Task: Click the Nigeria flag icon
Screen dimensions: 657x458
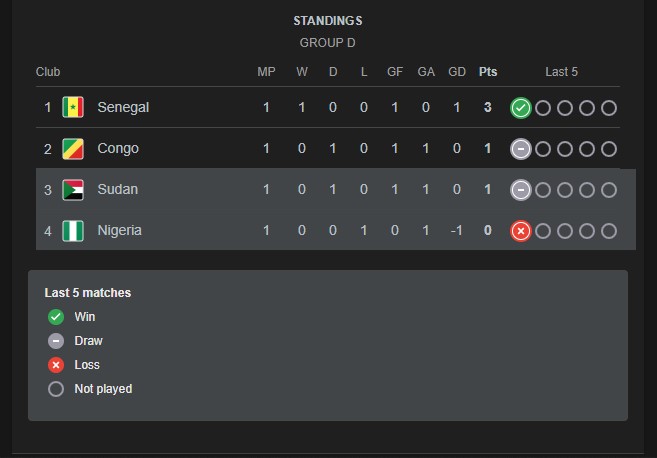Action: (73, 231)
